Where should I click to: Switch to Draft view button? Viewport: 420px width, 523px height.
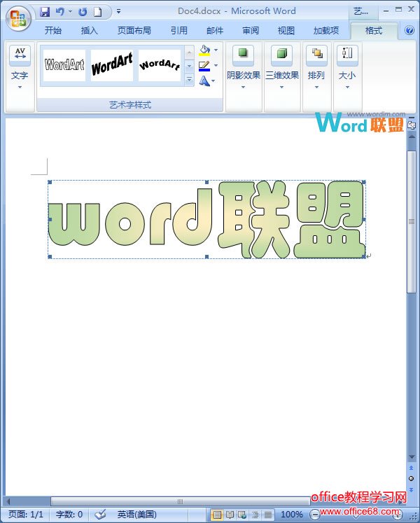(268, 515)
